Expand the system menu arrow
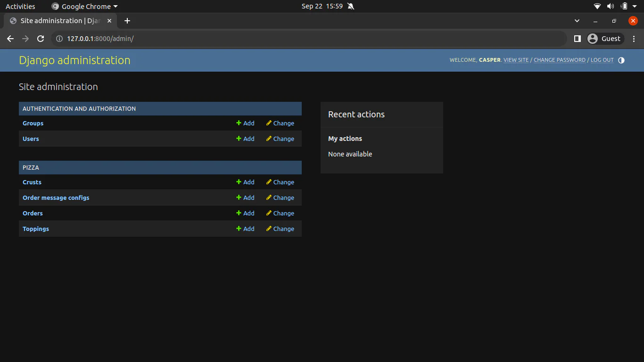Image resolution: width=644 pixels, height=362 pixels. tap(636, 6)
